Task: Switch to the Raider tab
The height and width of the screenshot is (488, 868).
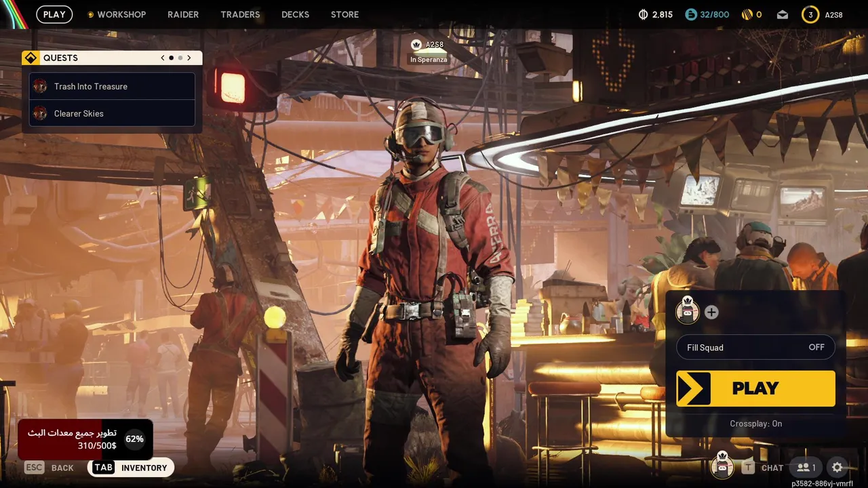Action: pyautogui.click(x=183, y=14)
